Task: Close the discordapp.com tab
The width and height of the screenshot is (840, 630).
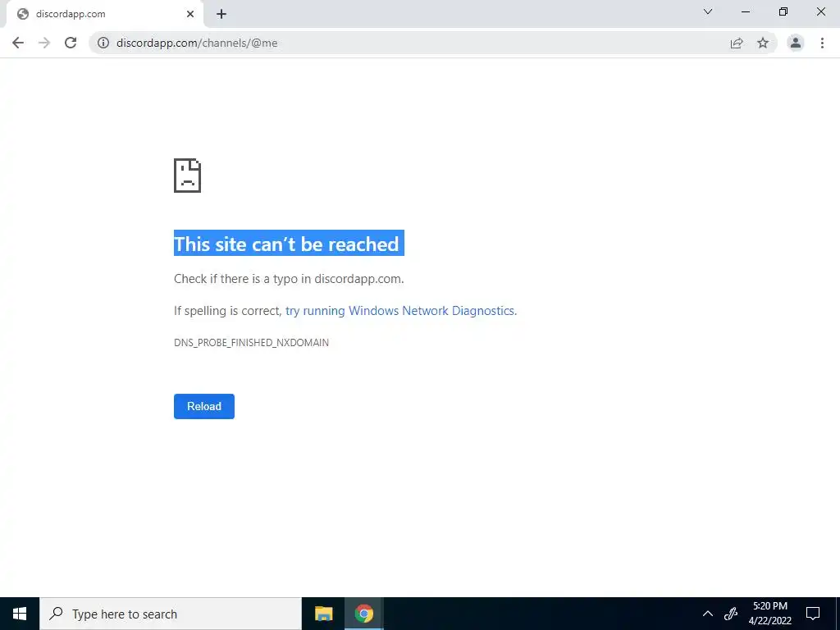Action: pos(190,15)
